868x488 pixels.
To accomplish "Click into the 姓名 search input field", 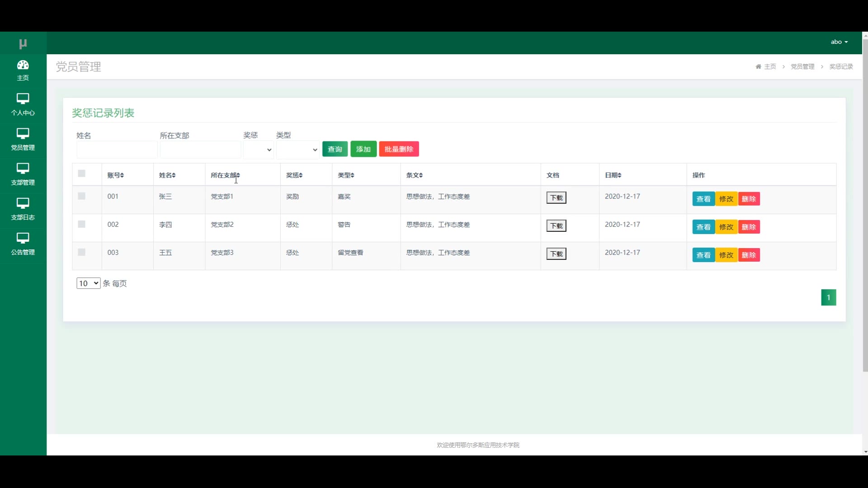I will (x=117, y=150).
